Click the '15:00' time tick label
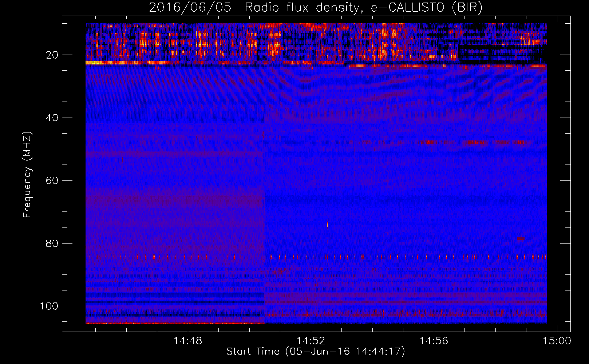Image resolution: width=589 pixels, height=364 pixels. pos(557,341)
